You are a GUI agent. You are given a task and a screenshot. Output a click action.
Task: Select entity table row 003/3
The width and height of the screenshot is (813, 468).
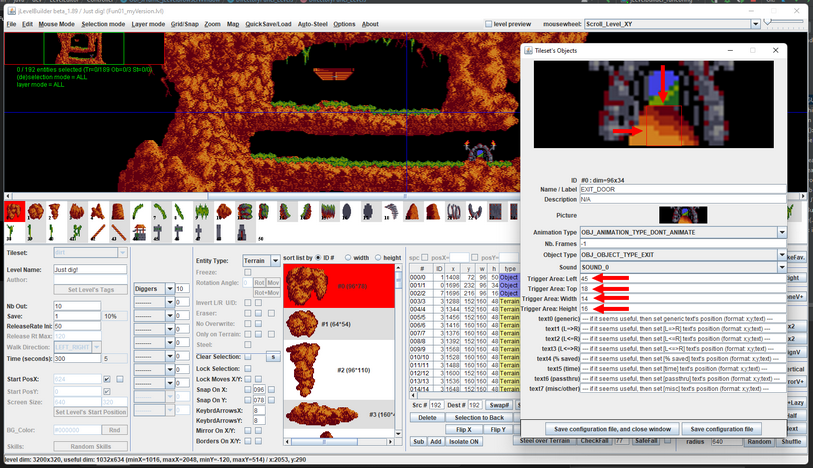pos(464,301)
